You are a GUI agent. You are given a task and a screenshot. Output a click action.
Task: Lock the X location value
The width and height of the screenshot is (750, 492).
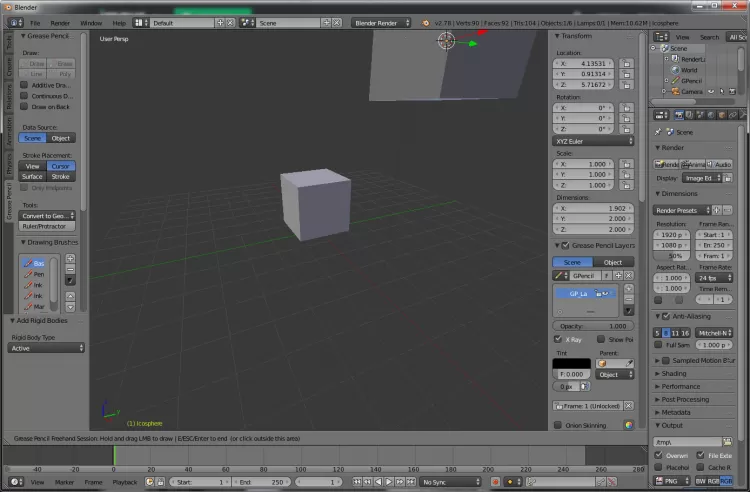(x=627, y=62)
